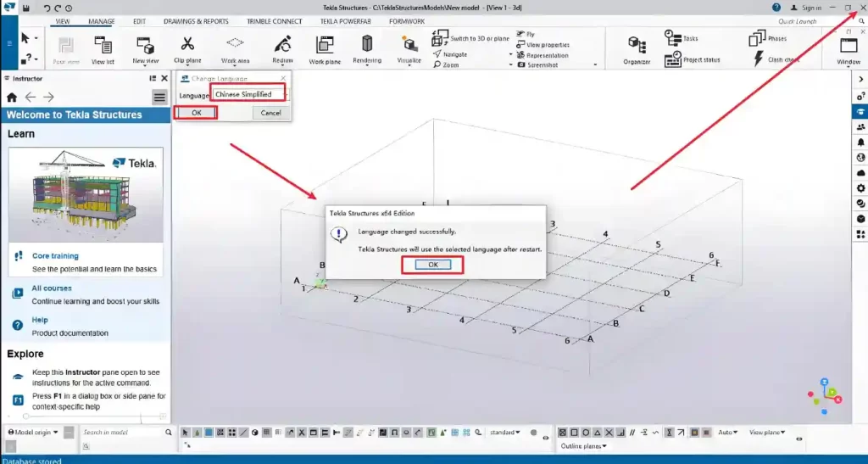Create a New view from the ribbon
The height and width of the screenshot is (464, 868).
145,46
